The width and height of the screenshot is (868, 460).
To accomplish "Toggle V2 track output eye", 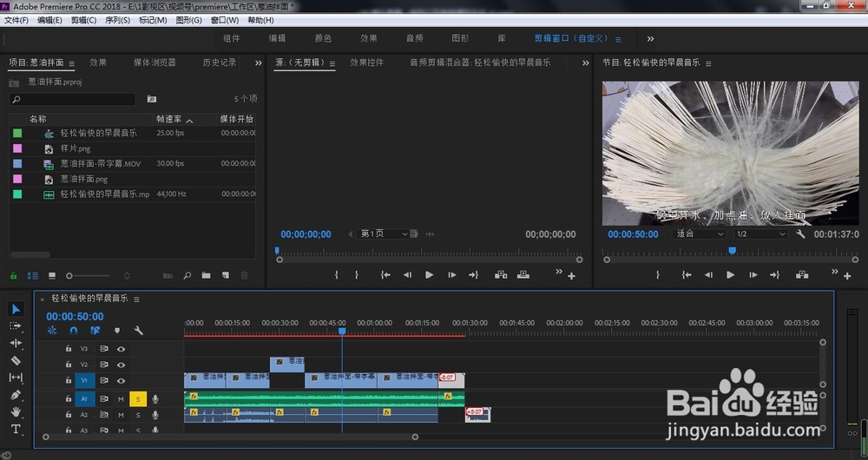I will (x=121, y=365).
